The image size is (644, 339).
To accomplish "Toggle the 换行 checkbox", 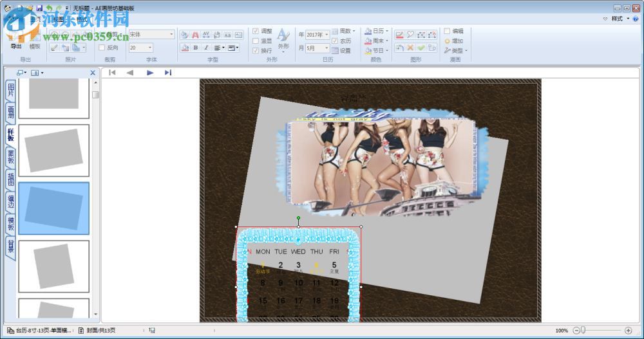I will (x=256, y=50).
